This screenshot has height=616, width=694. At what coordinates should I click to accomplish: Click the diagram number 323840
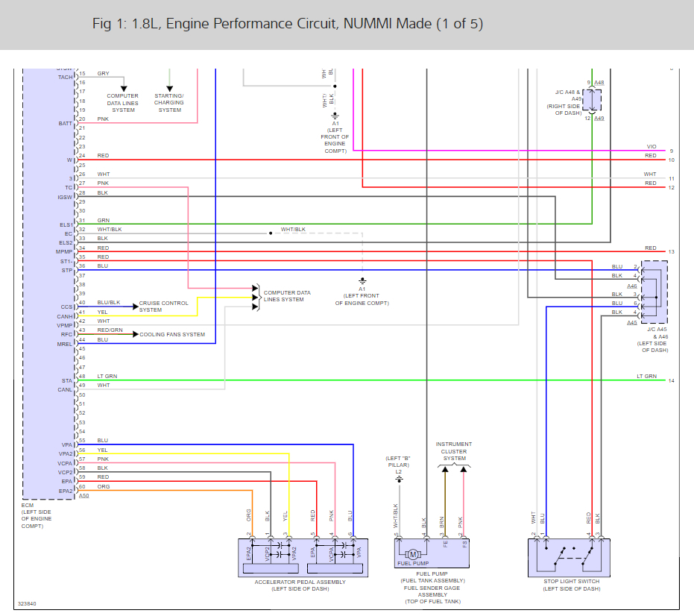coord(27,603)
